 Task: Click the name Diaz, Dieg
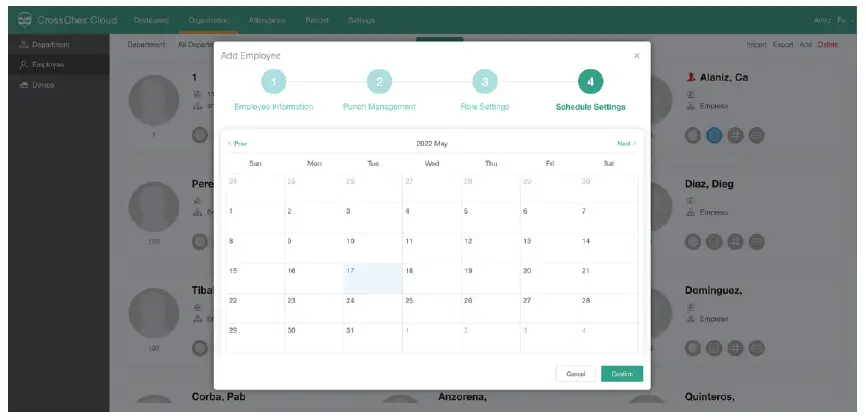click(709, 184)
